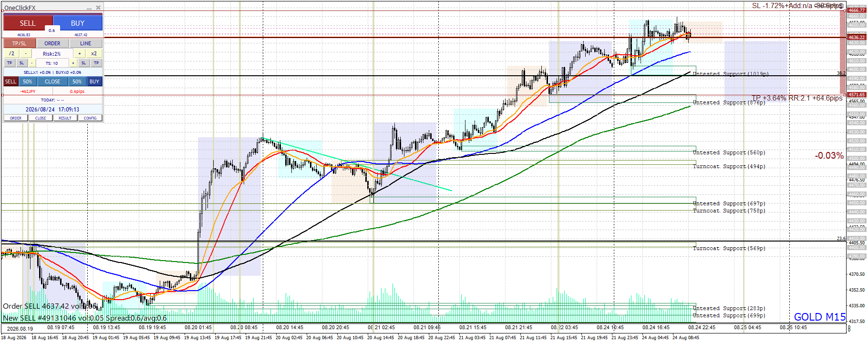This screenshot has width=868, height=343.
Task: Click the -0.03% percentage label
Action: [829, 156]
